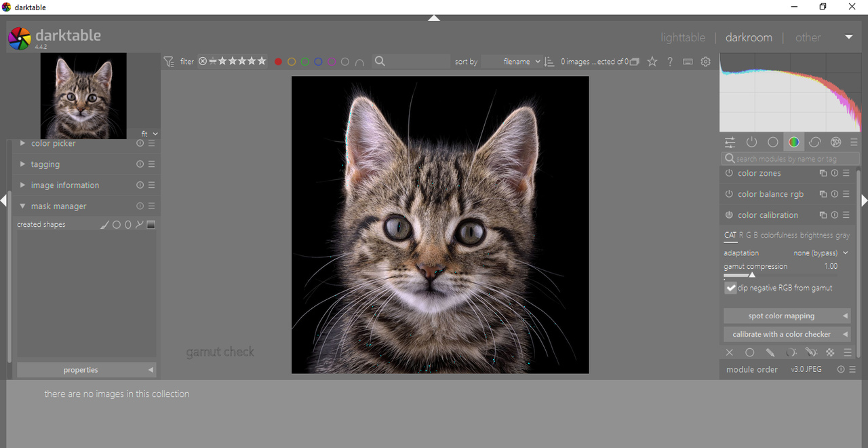Toggle color balance rgb module on
The height and width of the screenshot is (448, 868).
pos(729,195)
